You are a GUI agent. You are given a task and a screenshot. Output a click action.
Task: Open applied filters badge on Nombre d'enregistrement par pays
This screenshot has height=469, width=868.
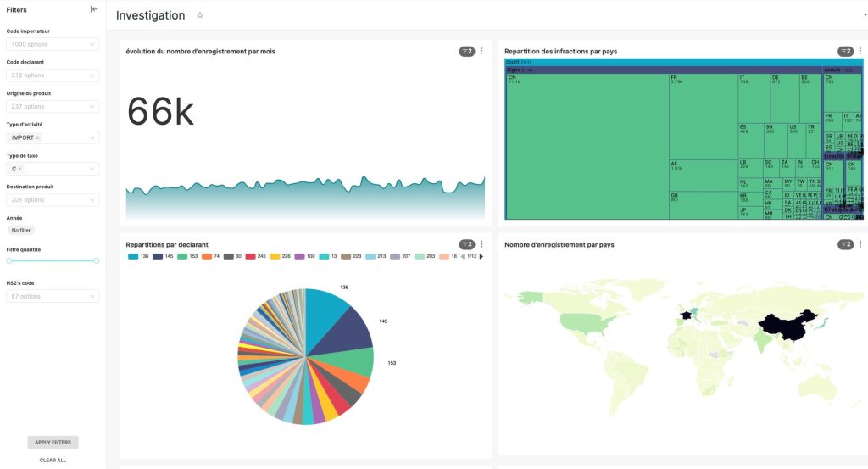[x=845, y=245]
